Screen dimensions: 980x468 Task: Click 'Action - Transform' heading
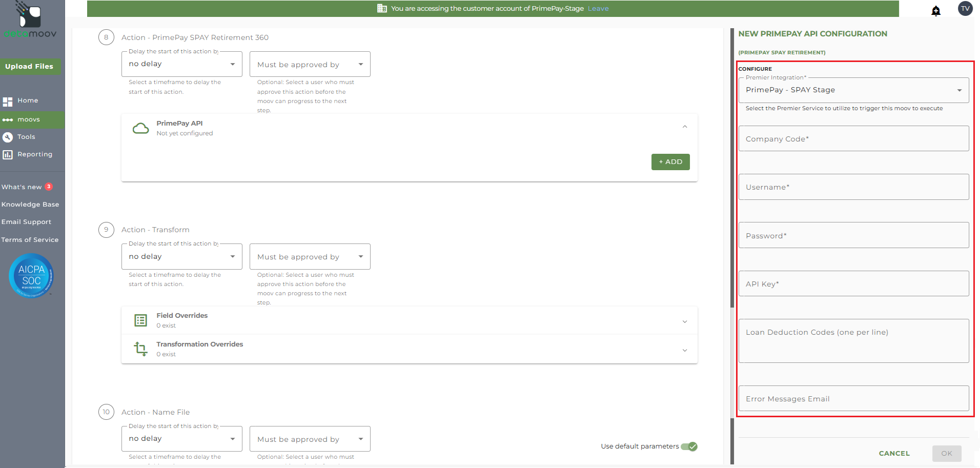pyautogui.click(x=155, y=230)
